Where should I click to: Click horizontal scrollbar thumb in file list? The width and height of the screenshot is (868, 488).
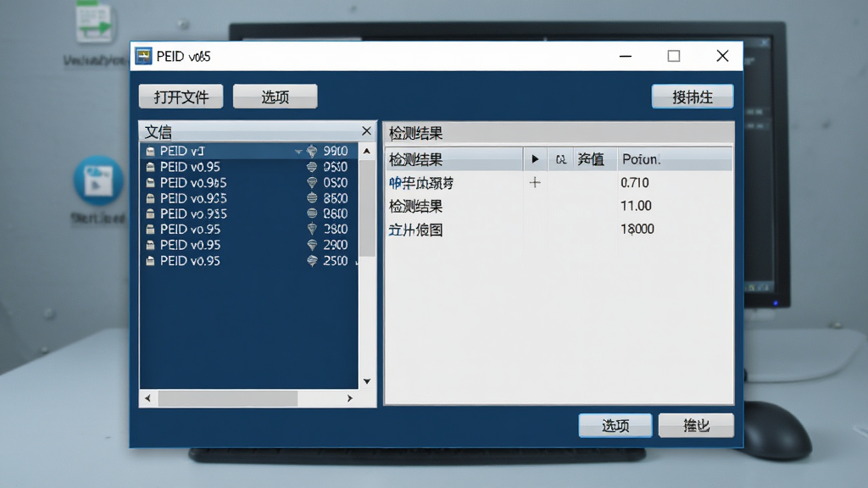[228, 398]
